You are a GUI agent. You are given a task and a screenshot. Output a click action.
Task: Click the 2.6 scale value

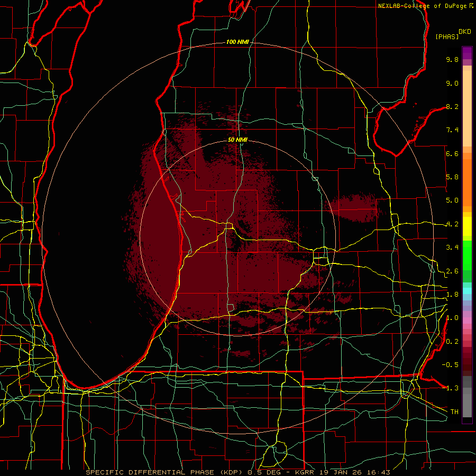tap(452, 271)
